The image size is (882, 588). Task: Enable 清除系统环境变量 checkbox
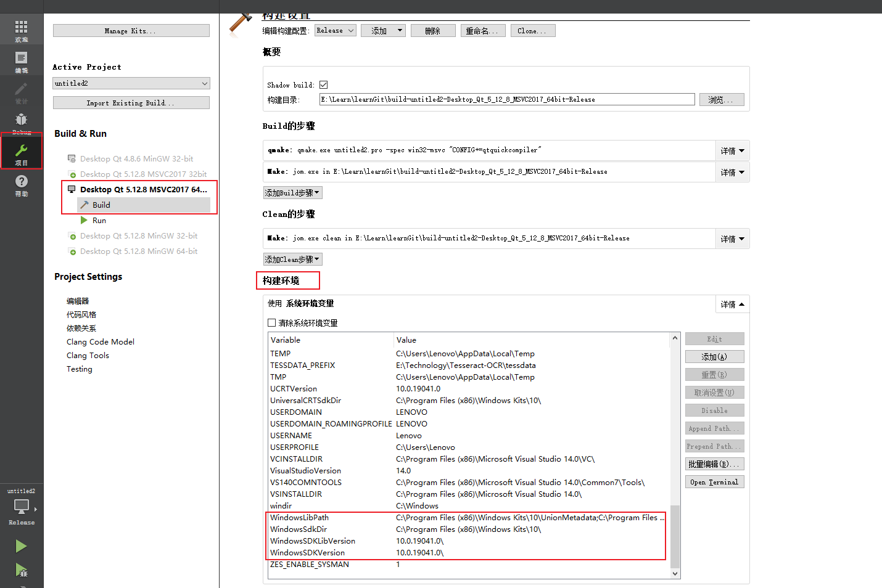[272, 323]
